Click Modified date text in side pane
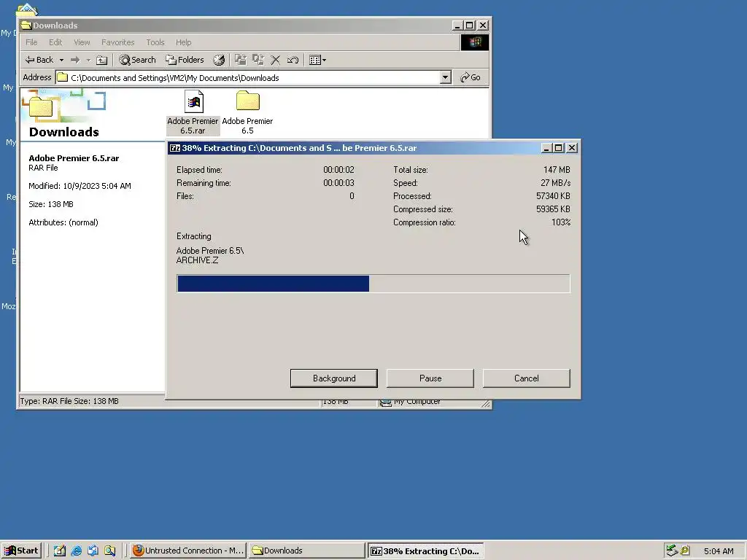The height and width of the screenshot is (560, 747). 80,186
